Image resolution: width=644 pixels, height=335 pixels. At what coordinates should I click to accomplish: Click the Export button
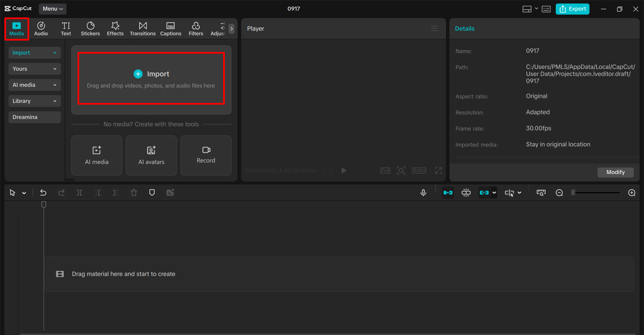coord(572,9)
